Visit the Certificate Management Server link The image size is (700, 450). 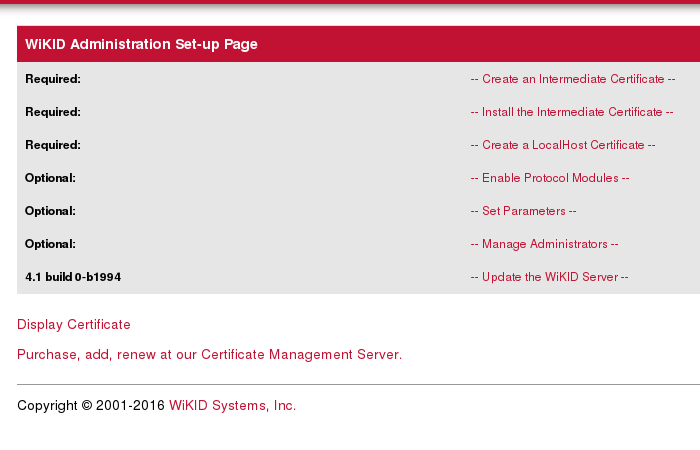209,354
